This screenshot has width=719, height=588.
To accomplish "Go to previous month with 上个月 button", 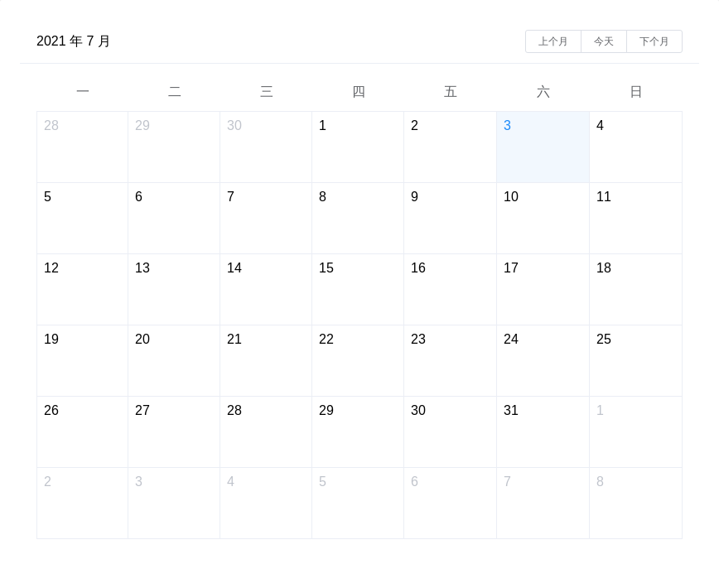I will tap(553, 41).
